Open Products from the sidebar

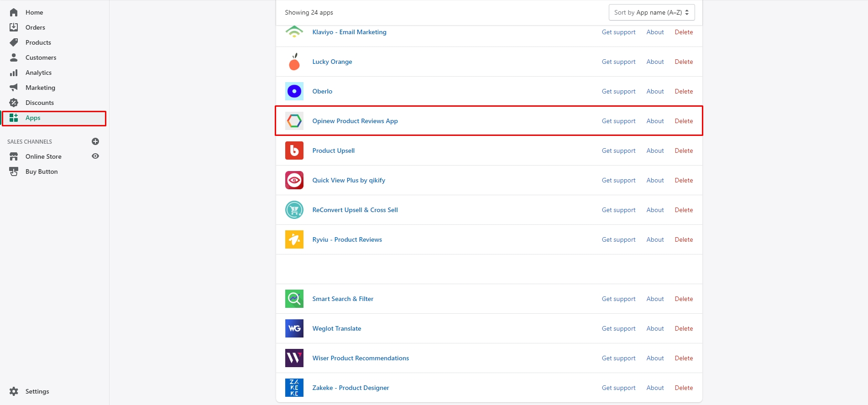(x=38, y=42)
